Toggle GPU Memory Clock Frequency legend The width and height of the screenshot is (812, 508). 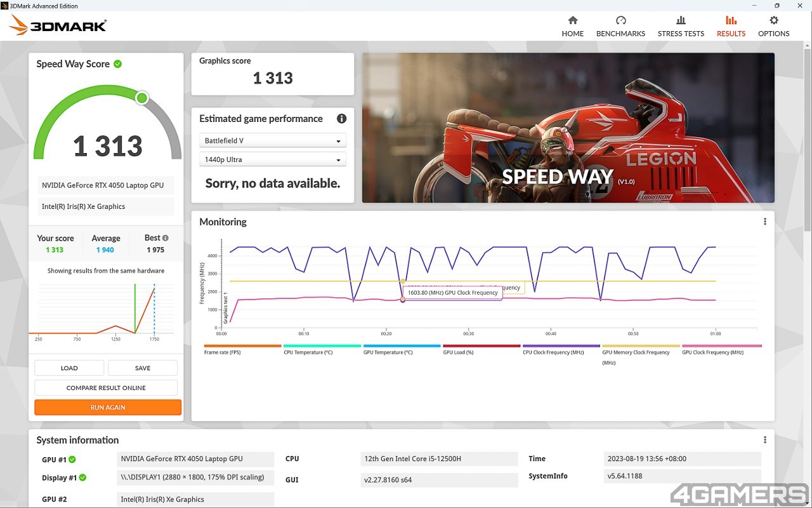[x=641, y=355]
